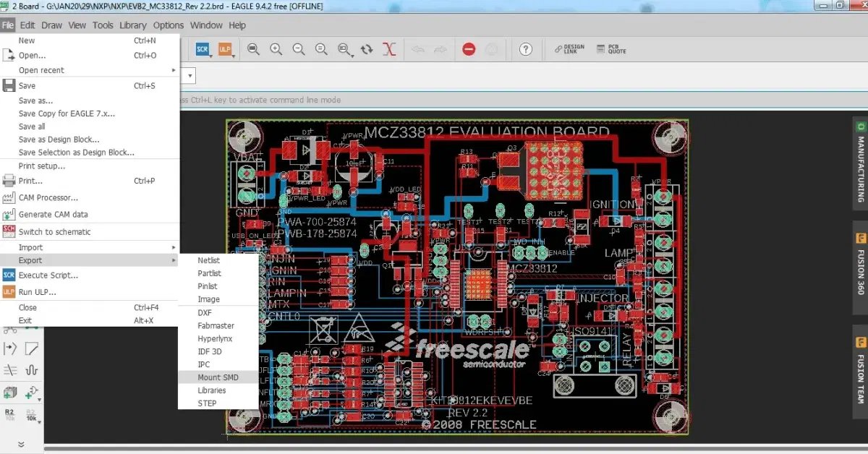Export a Netlist
This screenshot has height=454, width=868.
(218, 260)
